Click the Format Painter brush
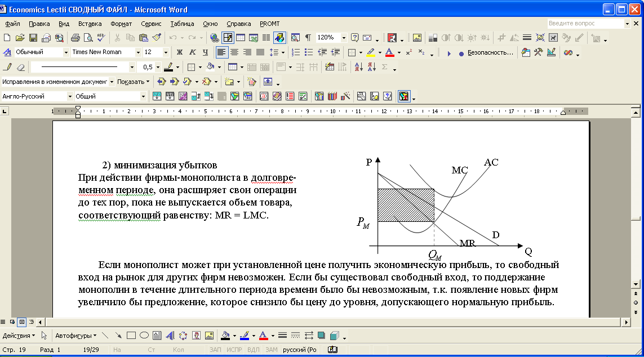The height and width of the screenshot is (357, 644). click(157, 38)
